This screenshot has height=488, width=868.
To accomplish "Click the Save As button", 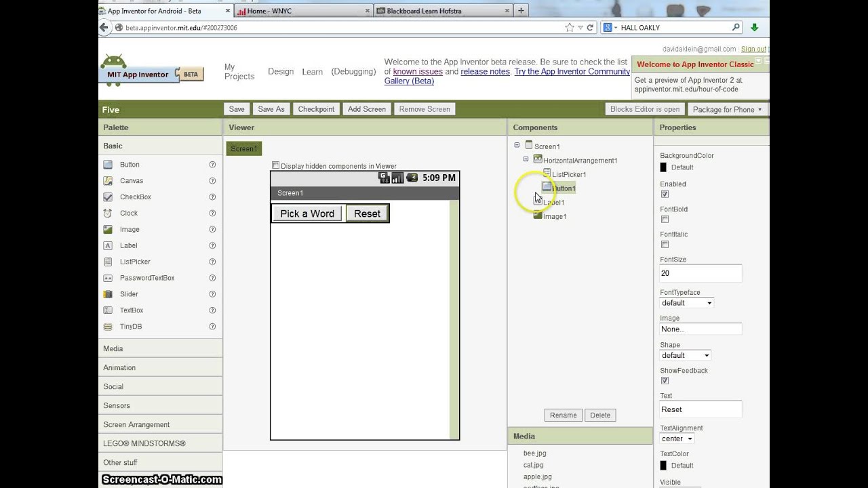I will (271, 109).
